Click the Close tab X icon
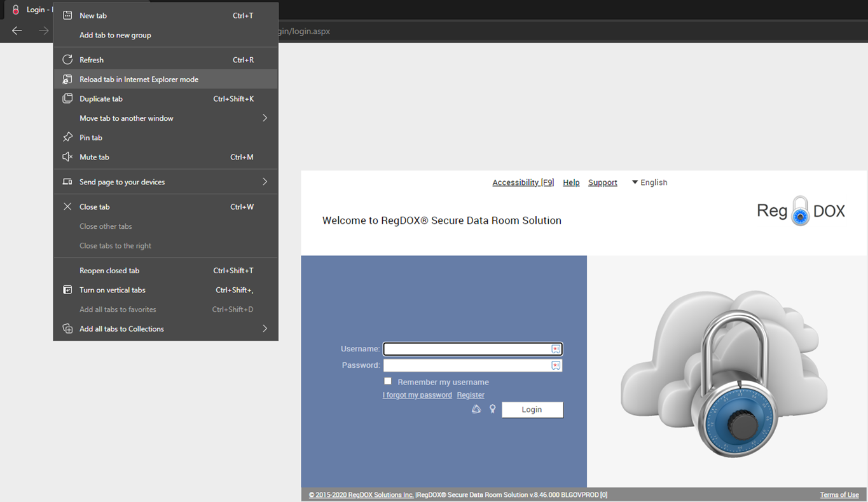 pos(67,207)
